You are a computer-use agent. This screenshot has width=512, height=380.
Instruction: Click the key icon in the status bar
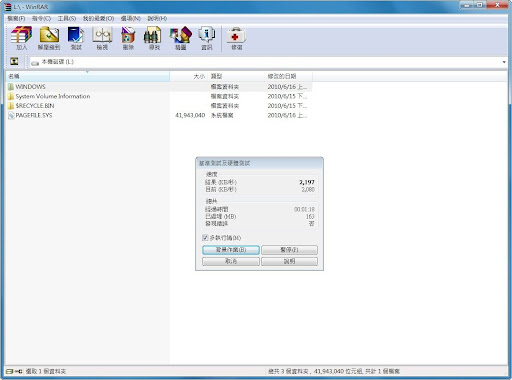tap(19, 371)
